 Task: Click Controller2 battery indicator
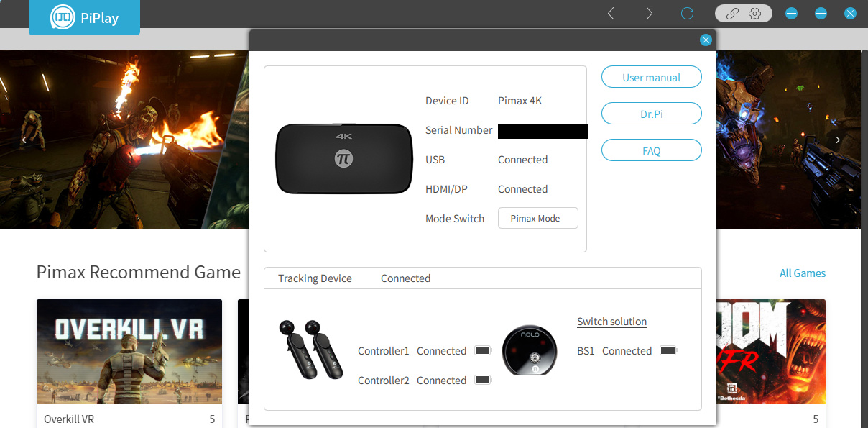coord(483,381)
